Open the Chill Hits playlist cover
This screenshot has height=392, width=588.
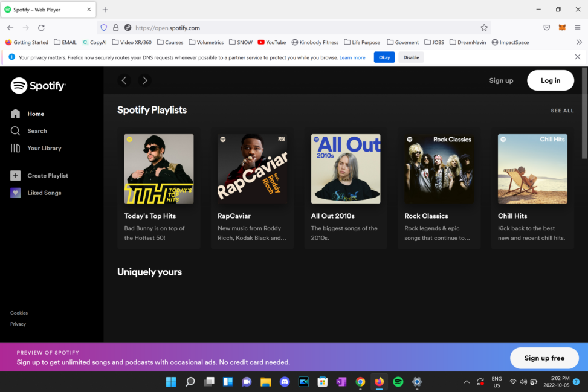tap(532, 169)
